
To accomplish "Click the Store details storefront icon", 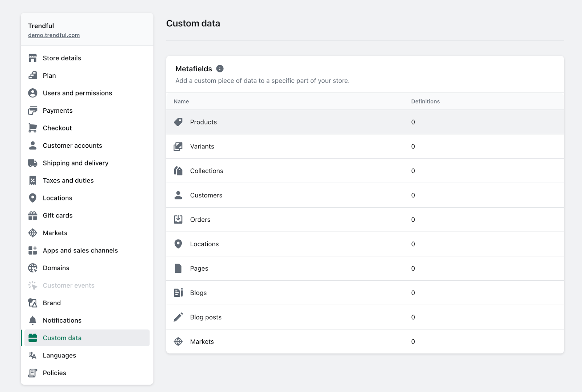I will [33, 58].
